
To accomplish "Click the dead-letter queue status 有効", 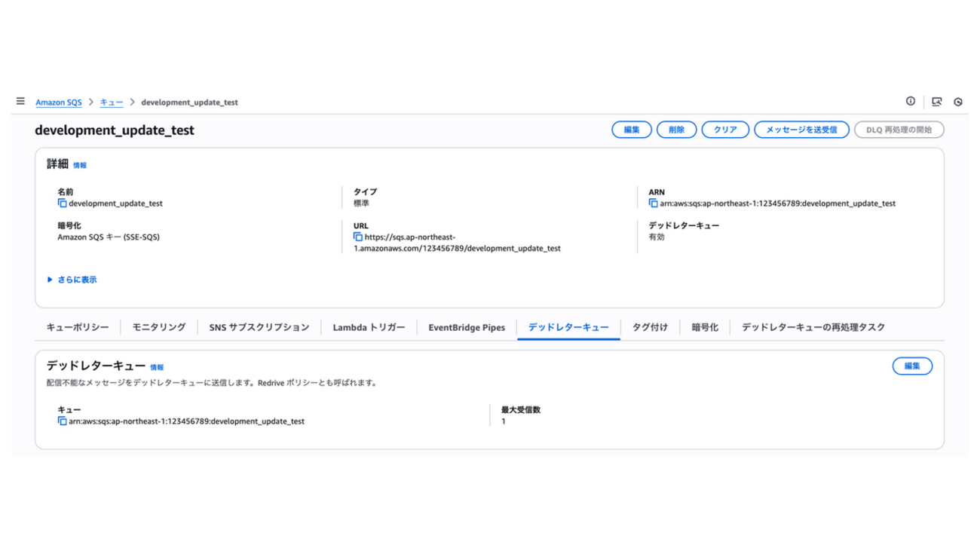I will (657, 237).
